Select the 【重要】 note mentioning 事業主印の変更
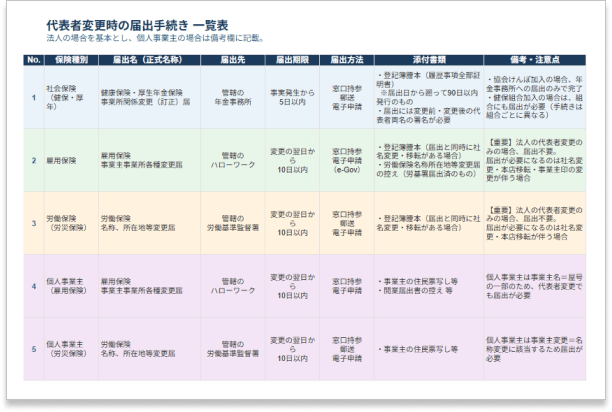 535,160
